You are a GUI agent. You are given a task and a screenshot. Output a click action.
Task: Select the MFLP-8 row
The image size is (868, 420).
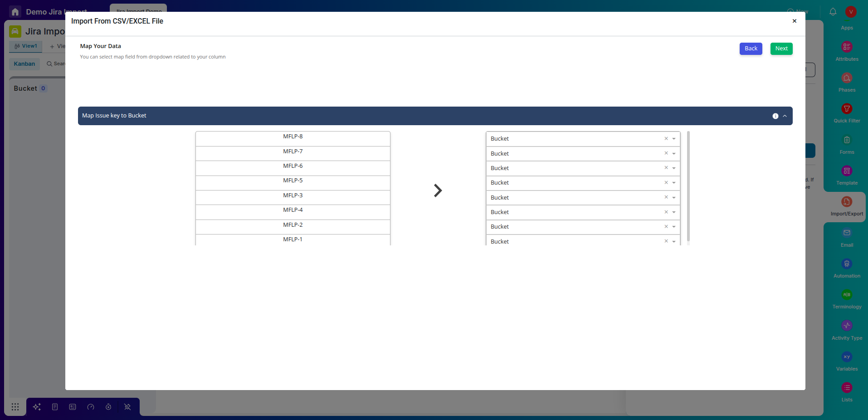click(293, 139)
